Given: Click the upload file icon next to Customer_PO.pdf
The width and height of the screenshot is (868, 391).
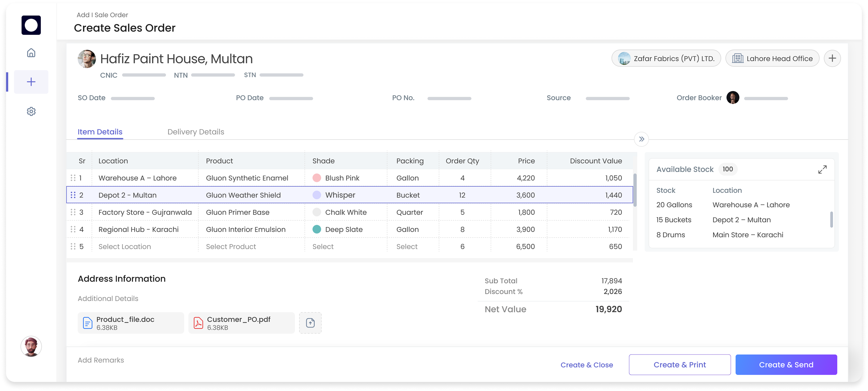Looking at the screenshot, I should (x=310, y=323).
